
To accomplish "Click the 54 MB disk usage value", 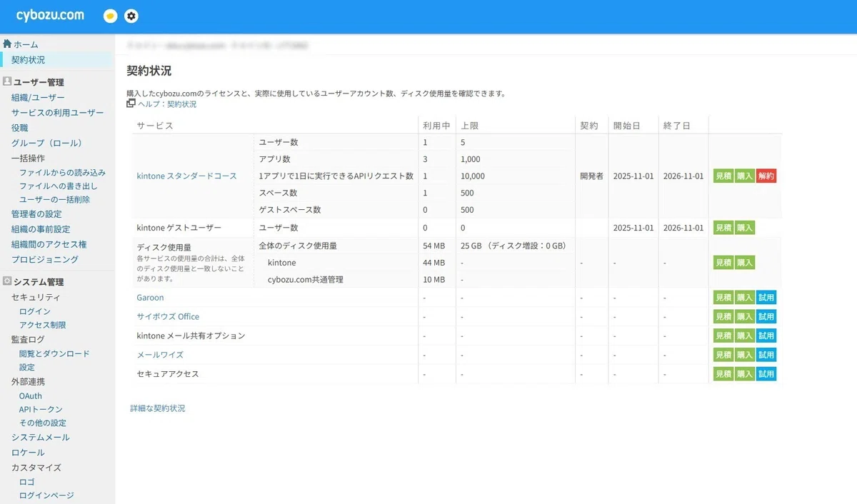I will coord(433,246).
